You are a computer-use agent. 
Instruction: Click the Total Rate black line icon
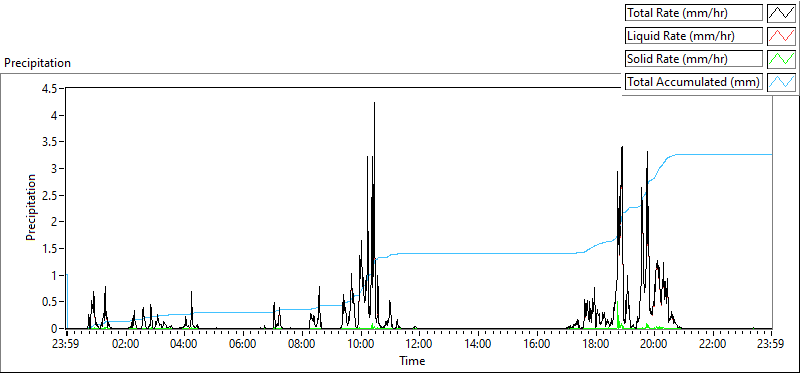coord(781,13)
